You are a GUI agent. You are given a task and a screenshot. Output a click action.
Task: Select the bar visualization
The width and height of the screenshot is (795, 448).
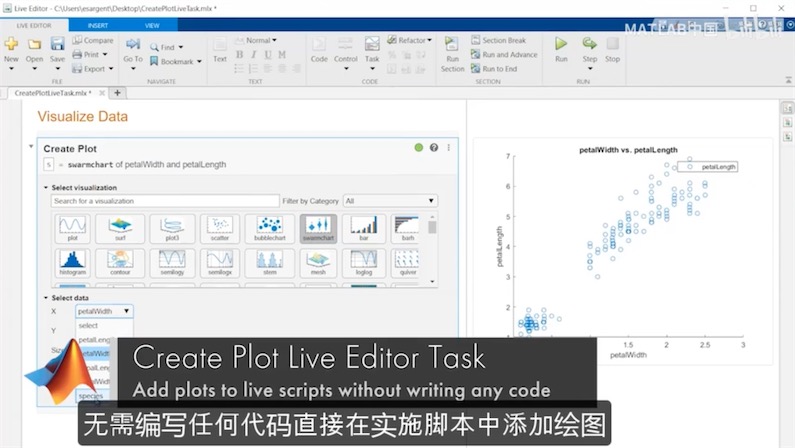364,229
